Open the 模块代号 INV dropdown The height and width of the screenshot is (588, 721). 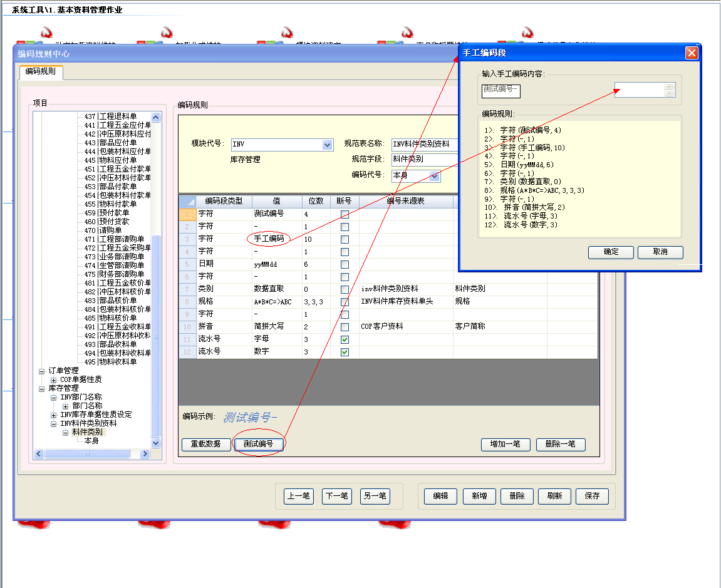tap(327, 145)
